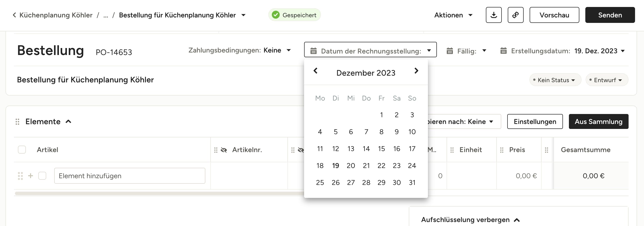The width and height of the screenshot is (644, 226).
Task: Collapse the Elemente section
Action: point(68,122)
